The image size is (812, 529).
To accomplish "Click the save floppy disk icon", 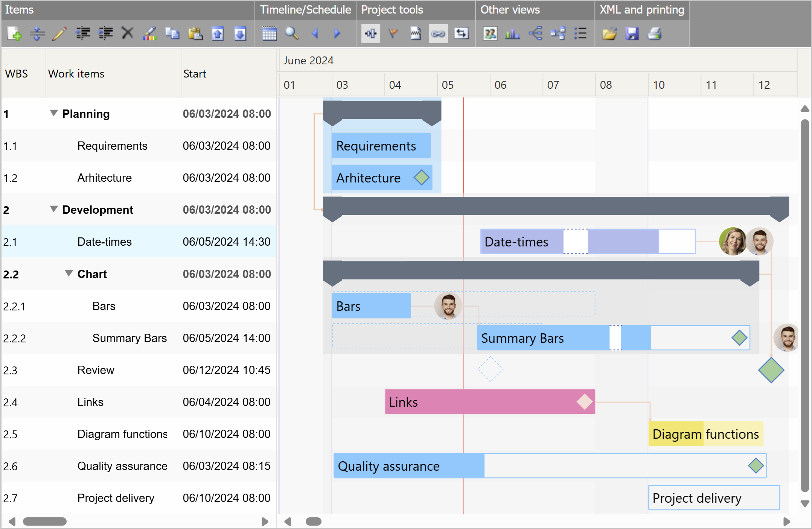I will click(x=632, y=34).
